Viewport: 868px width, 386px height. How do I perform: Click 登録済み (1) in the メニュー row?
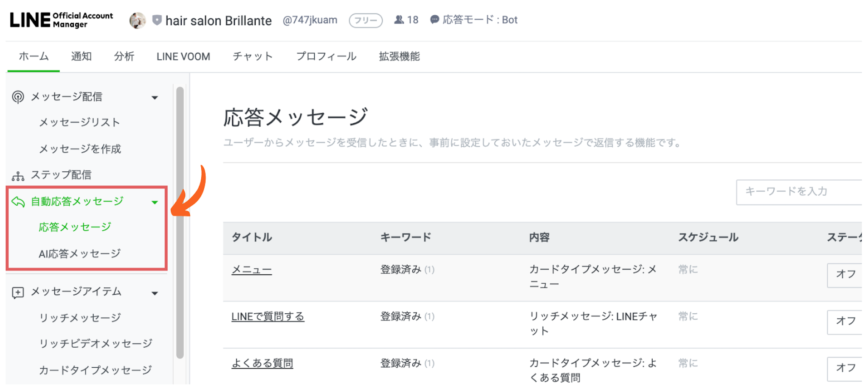[407, 270]
